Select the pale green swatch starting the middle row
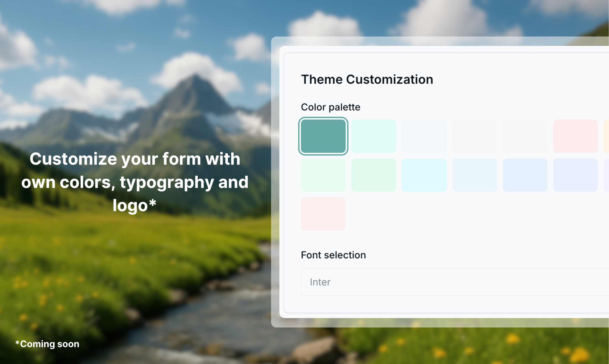The image size is (609, 364). (323, 175)
